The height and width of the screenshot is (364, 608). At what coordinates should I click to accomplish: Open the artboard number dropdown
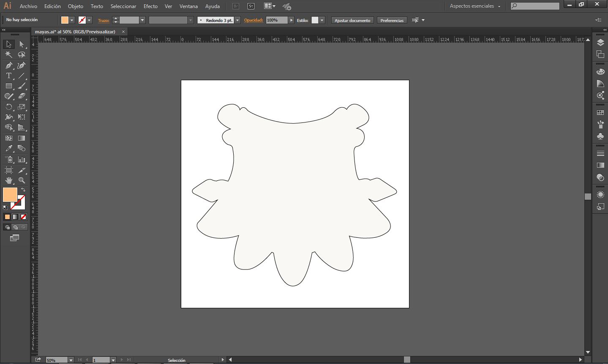pyautogui.click(x=113, y=360)
